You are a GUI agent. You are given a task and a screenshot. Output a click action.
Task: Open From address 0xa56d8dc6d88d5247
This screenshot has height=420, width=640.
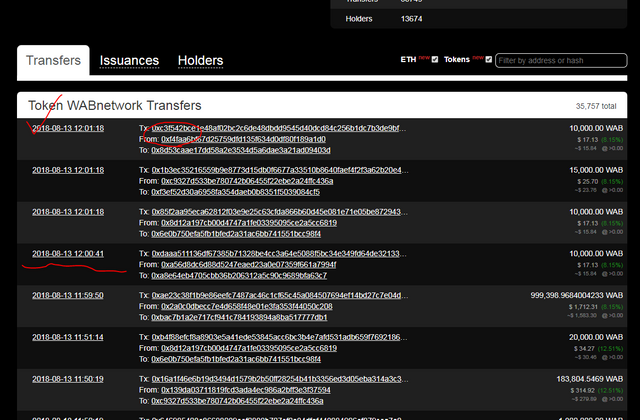pyautogui.click(x=249, y=264)
